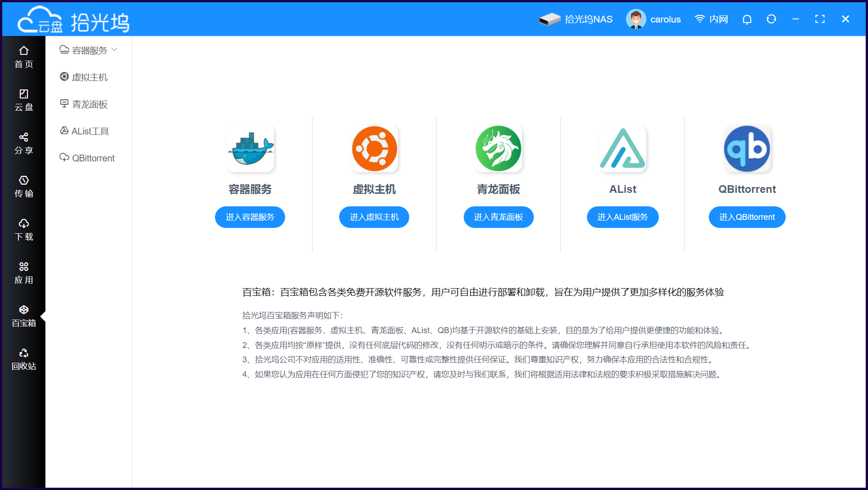This screenshot has width=868, height=490.
Task: Open the 应用 apps section
Action: tap(24, 273)
